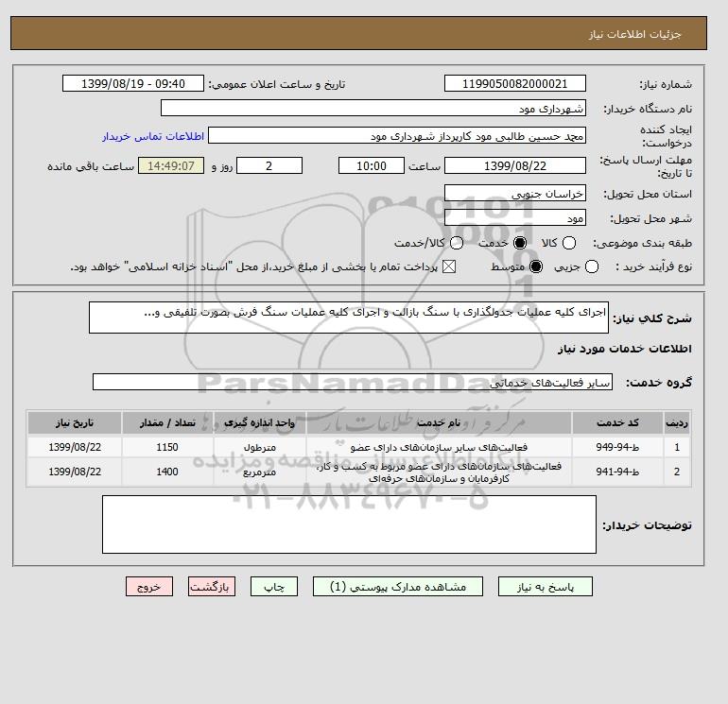Select the کالا/خدمت radio button
Image resolution: width=728 pixels, height=704 pixels.
(457, 243)
